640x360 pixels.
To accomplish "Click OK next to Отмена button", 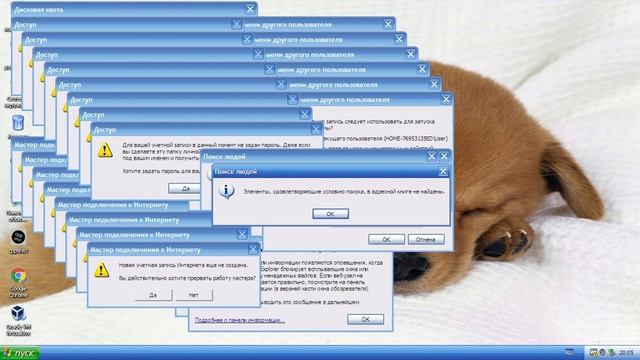I will pos(386,240).
